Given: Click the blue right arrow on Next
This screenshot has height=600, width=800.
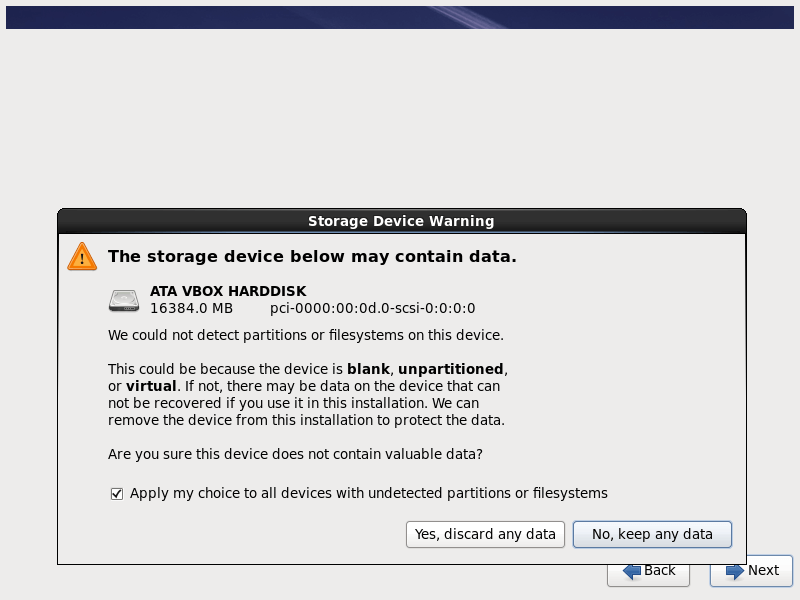Looking at the screenshot, I should pos(735,571).
